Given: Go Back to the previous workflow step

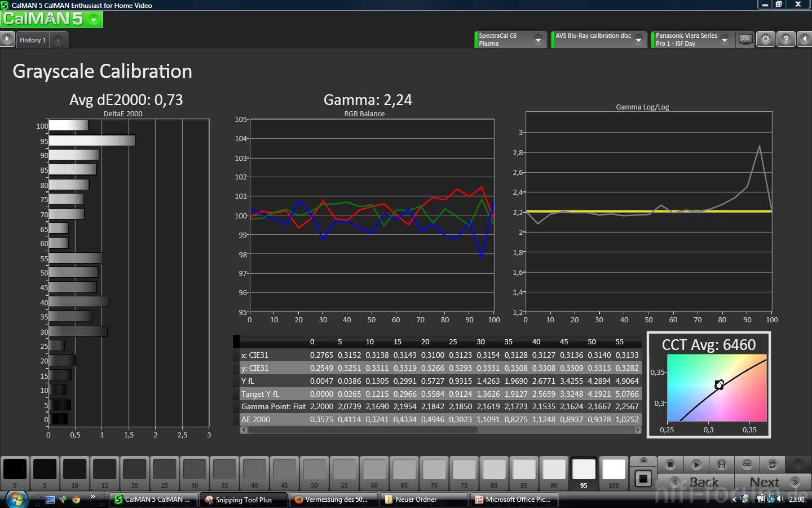Looking at the screenshot, I should pyautogui.click(x=696, y=482).
